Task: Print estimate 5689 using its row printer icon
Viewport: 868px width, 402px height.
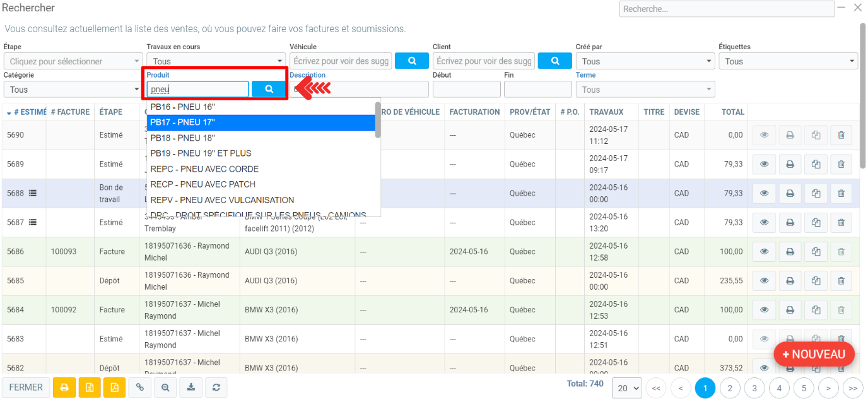Action: coord(790,164)
